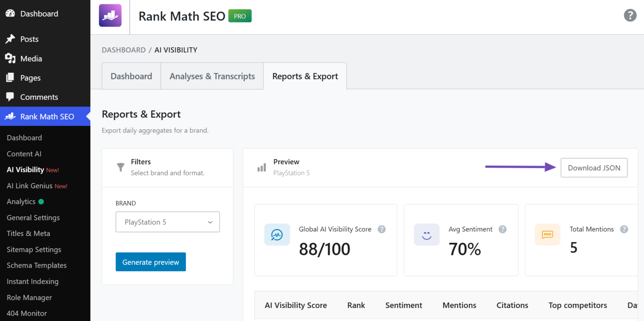This screenshot has width=644, height=321.
Task: Click the Reports & Export heading
Action: [141, 114]
